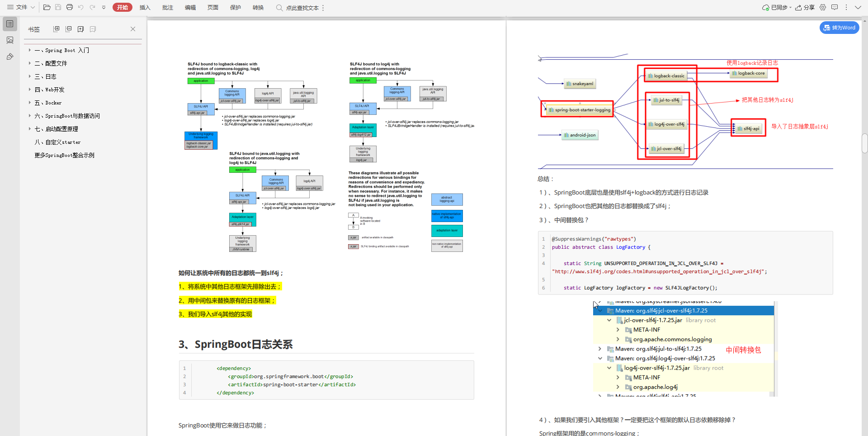Click the 转为Word button
The width and height of the screenshot is (868, 436).
point(840,28)
